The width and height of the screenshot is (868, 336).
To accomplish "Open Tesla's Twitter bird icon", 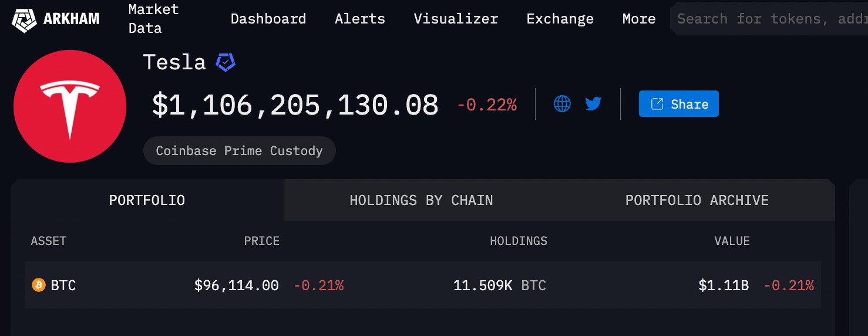I will coord(593,104).
